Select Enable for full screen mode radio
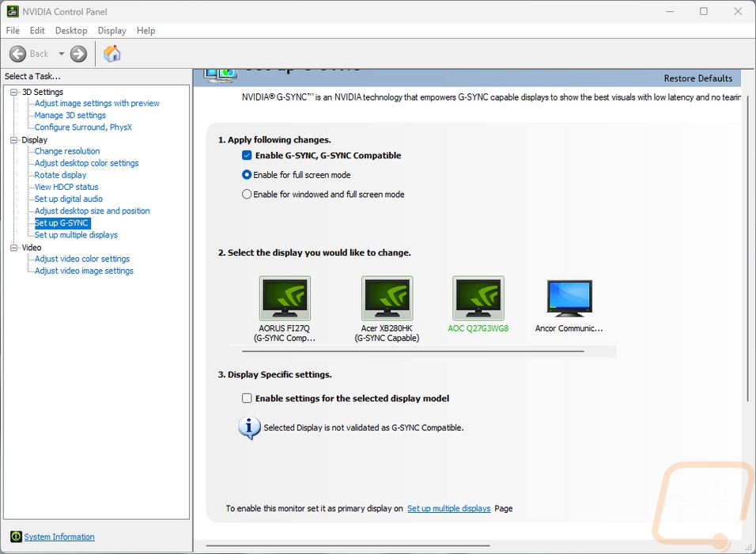 coord(247,175)
